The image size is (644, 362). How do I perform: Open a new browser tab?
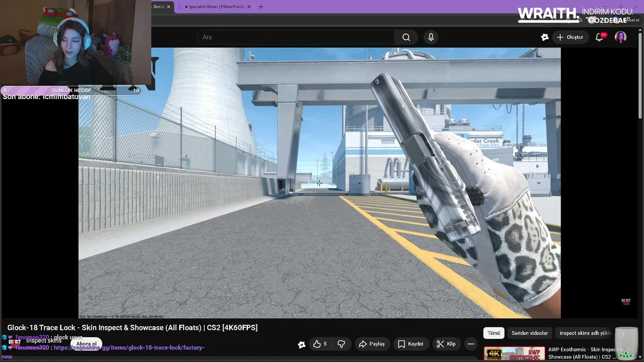(x=261, y=7)
